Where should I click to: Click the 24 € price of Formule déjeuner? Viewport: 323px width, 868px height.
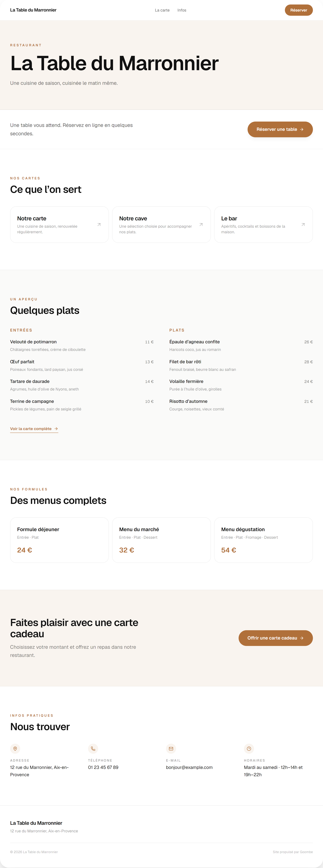click(x=25, y=550)
